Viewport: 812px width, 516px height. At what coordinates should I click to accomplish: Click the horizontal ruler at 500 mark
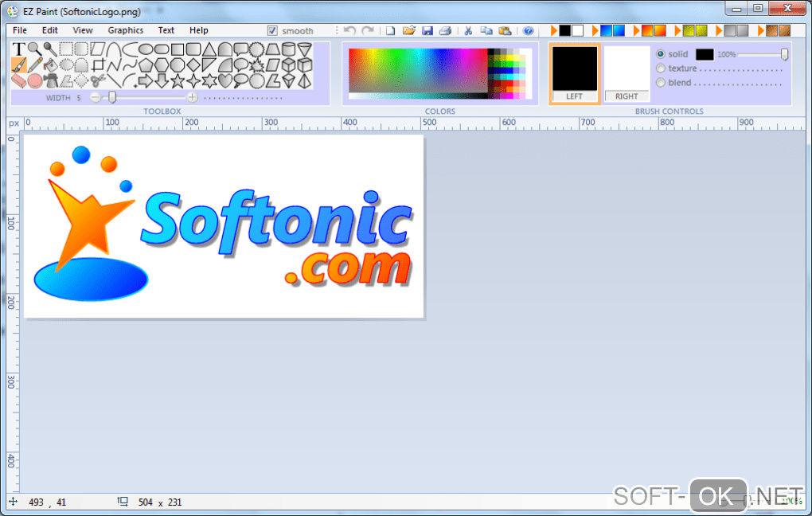click(429, 123)
